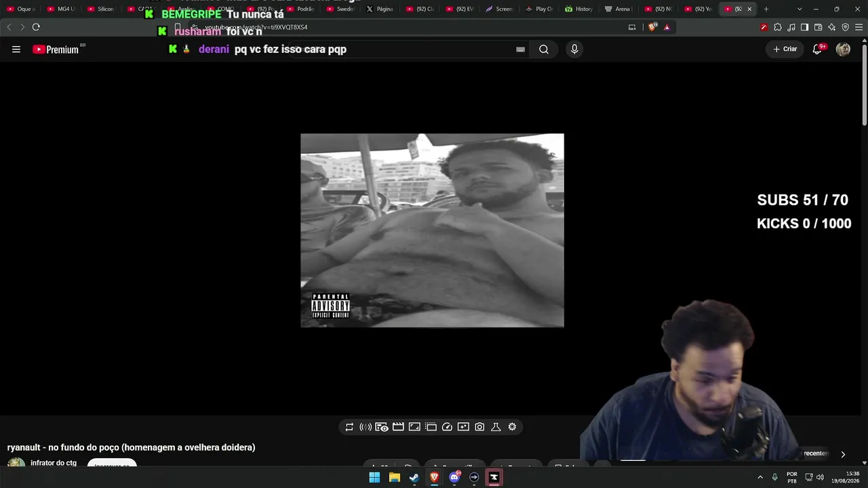Click the resize player frame icon

pos(414,427)
